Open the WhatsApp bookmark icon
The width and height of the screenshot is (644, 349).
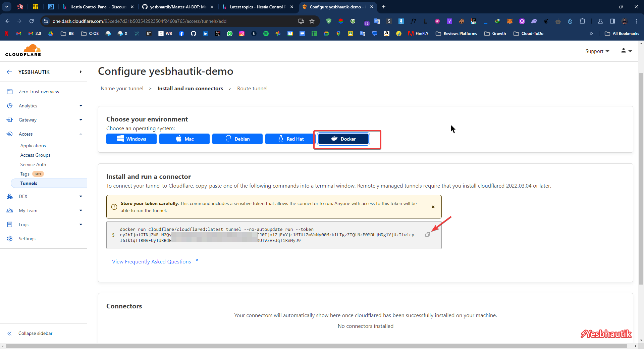click(x=230, y=34)
